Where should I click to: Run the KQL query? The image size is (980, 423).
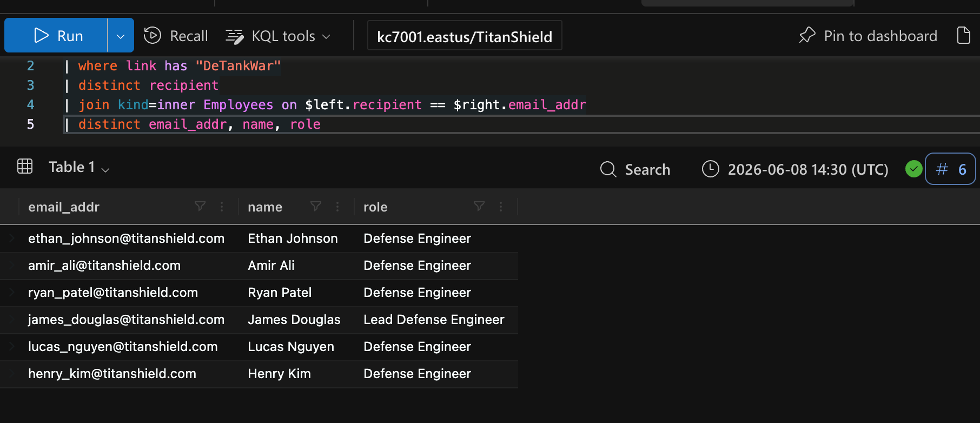click(x=56, y=36)
